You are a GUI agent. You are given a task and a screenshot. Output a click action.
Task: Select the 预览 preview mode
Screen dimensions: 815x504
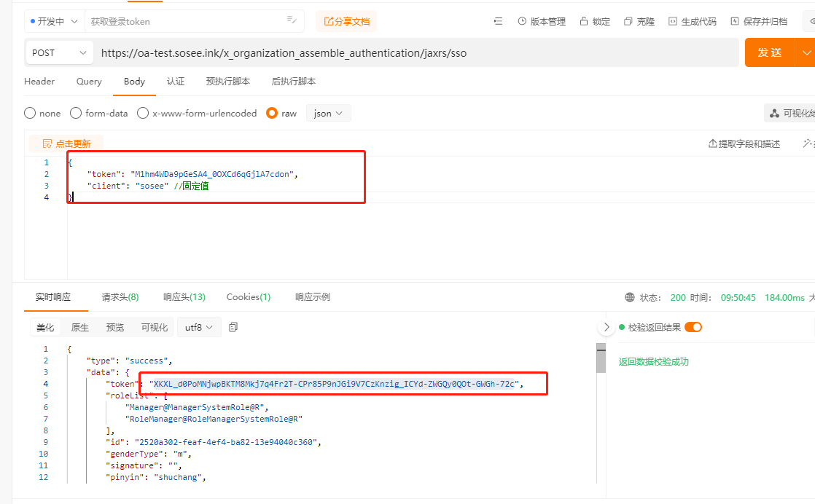(x=115, y=327)
